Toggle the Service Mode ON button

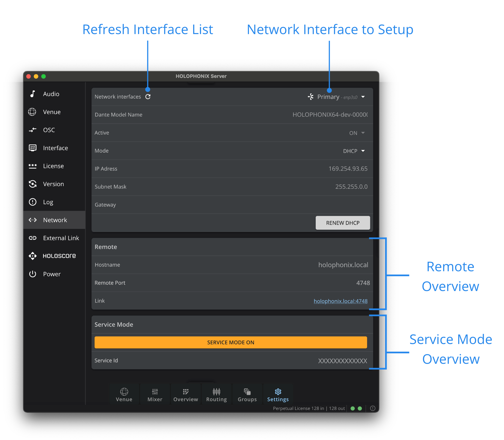[231, 342]
